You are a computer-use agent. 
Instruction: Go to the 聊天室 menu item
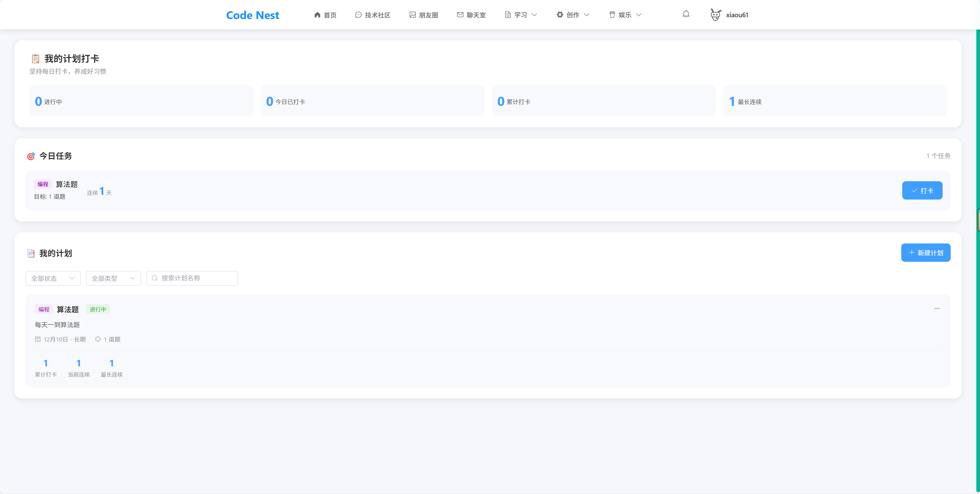tap(476, 15)
